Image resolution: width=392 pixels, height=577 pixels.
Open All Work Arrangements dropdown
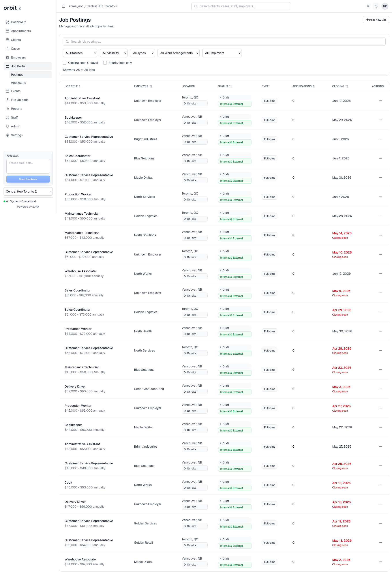pyautogui.click(x=178, y=53)
